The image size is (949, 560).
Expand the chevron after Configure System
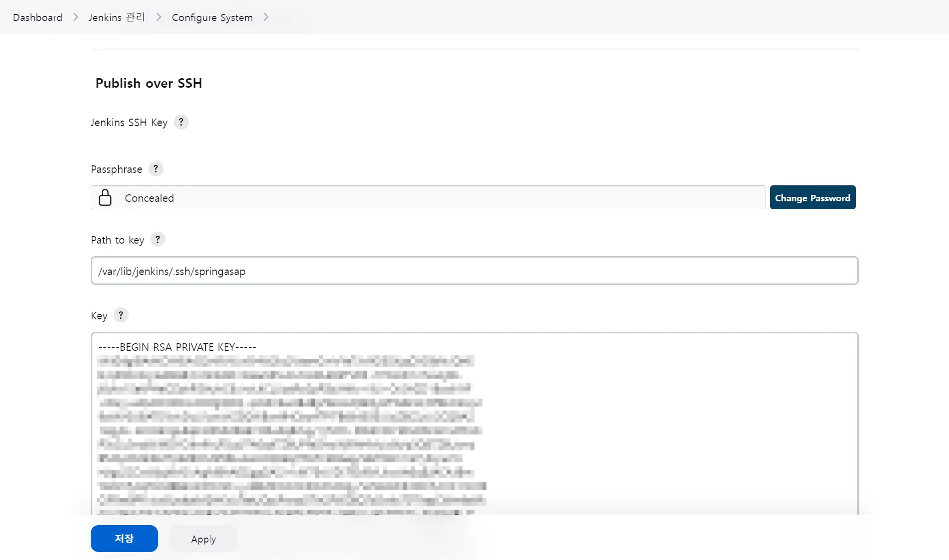pos(266,17)
